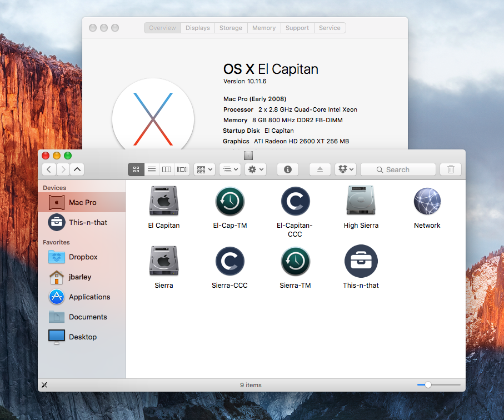Go forward with the Finder forward arrow
This screenshot has width=504, height=420.
(x=63, y=169)
